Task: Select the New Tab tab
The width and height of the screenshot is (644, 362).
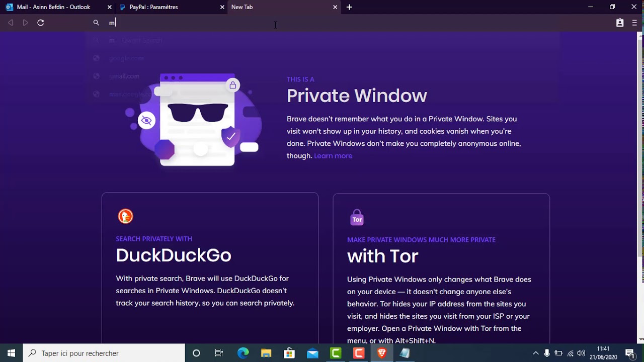Action: coord(284,7)
